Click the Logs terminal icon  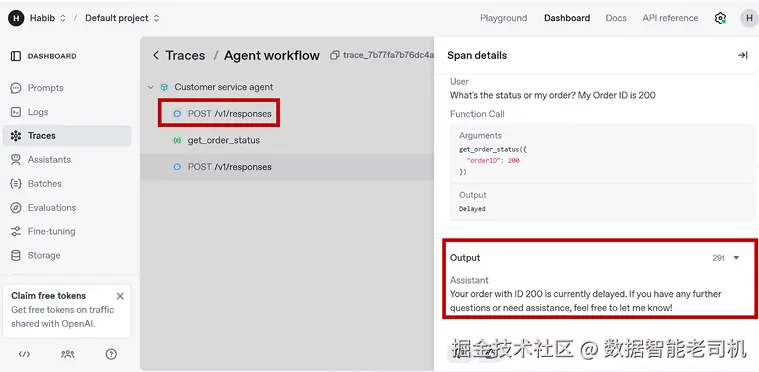click(15, 112)
